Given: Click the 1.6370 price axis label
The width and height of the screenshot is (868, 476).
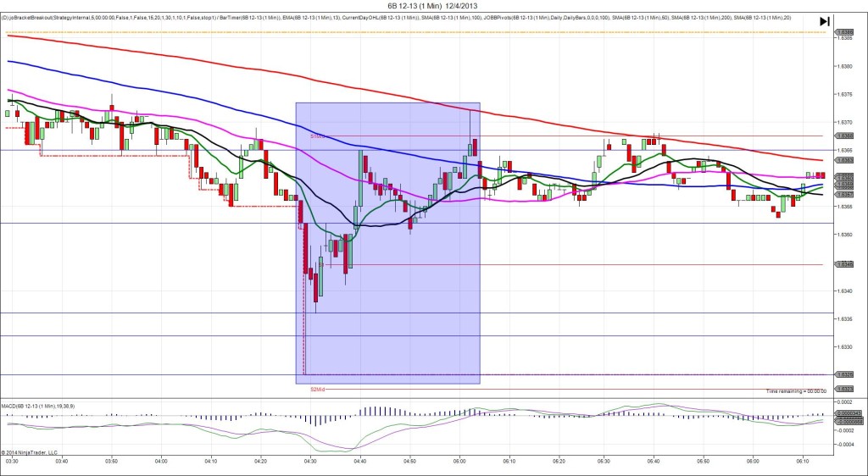Looking at the screenshot, I should (x=844, y=122).
